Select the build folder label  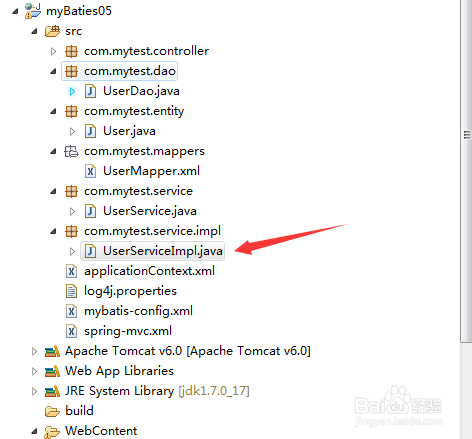[79, 411]
